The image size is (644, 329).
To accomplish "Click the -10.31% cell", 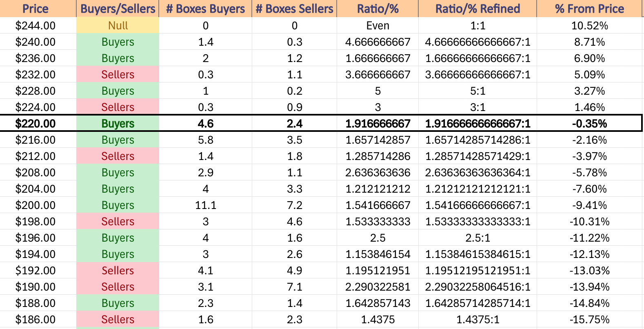I will (590, 222).
